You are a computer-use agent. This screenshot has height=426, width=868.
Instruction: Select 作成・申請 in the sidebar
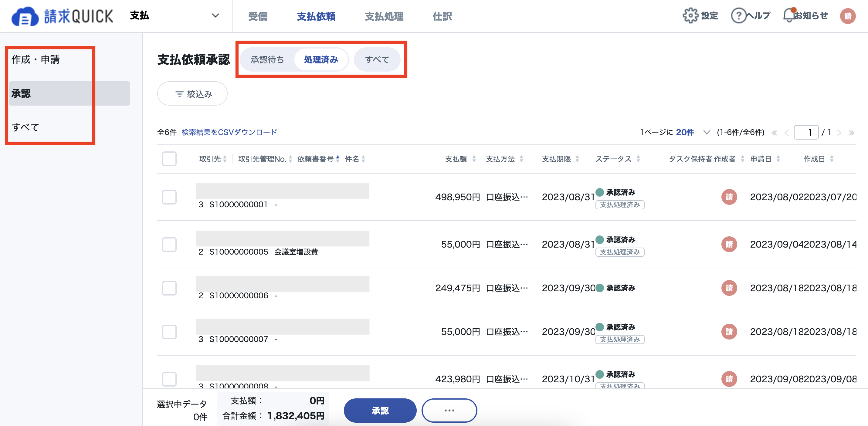pos(36,59)
